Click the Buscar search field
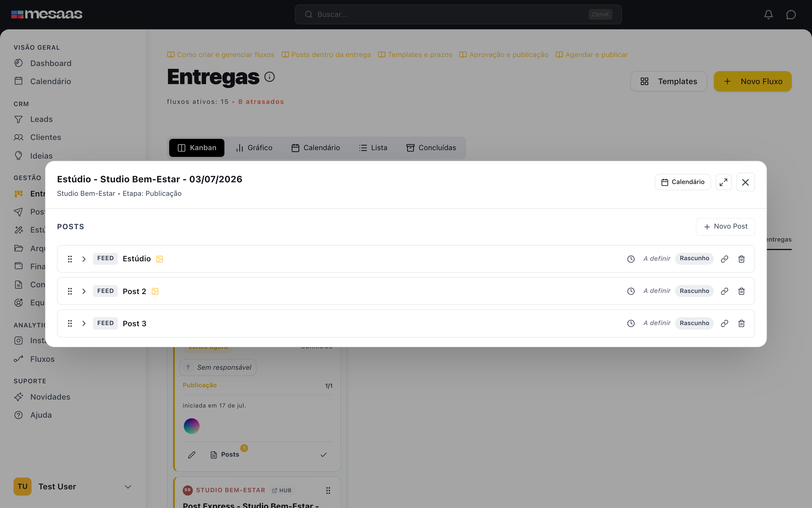812x508 pixels. pyautogui.click(x=458, y=14)
